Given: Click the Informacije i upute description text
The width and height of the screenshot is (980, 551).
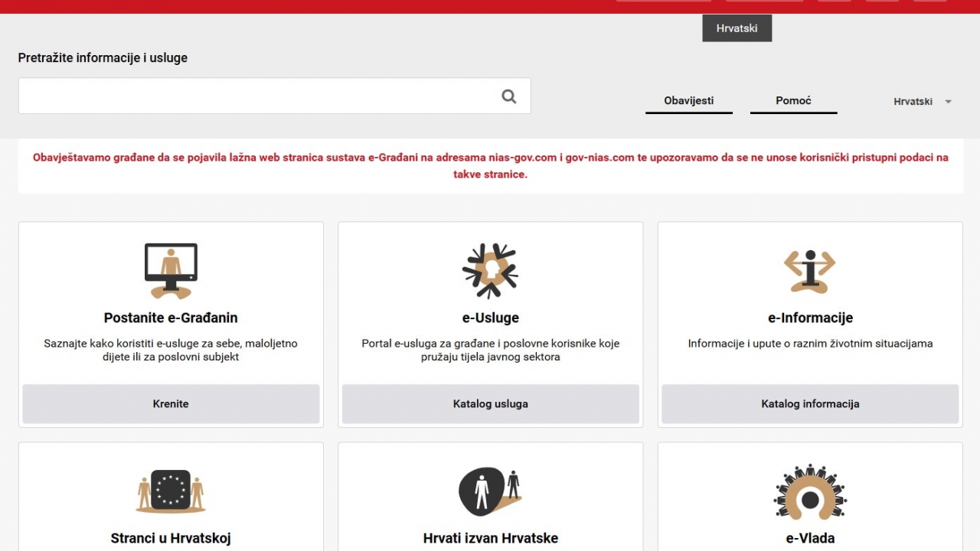Looking at the screenshot, I should (810, 344).
